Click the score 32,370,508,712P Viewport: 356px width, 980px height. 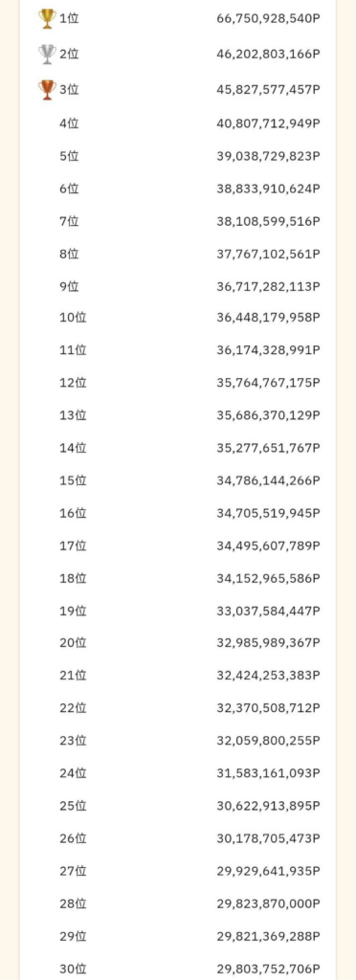pos(269,707)
